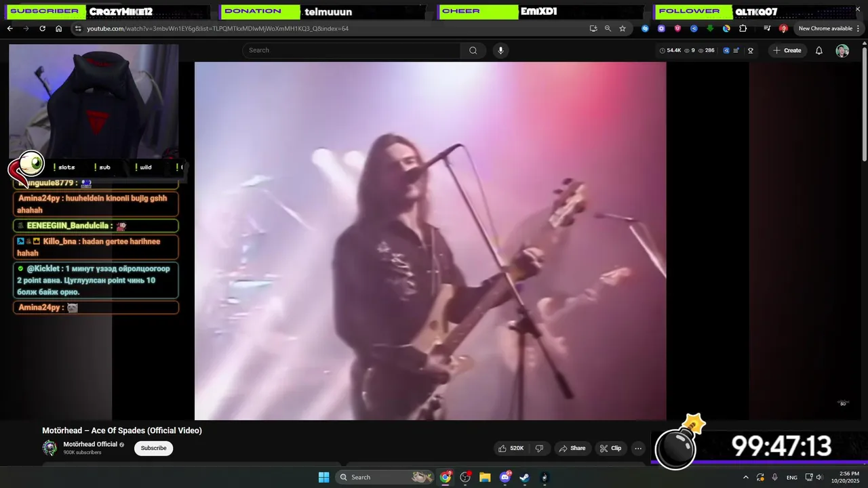This screenshot has width=868, height=488.
Task: Submit search with magnifier button
Action: coord(473,50)
